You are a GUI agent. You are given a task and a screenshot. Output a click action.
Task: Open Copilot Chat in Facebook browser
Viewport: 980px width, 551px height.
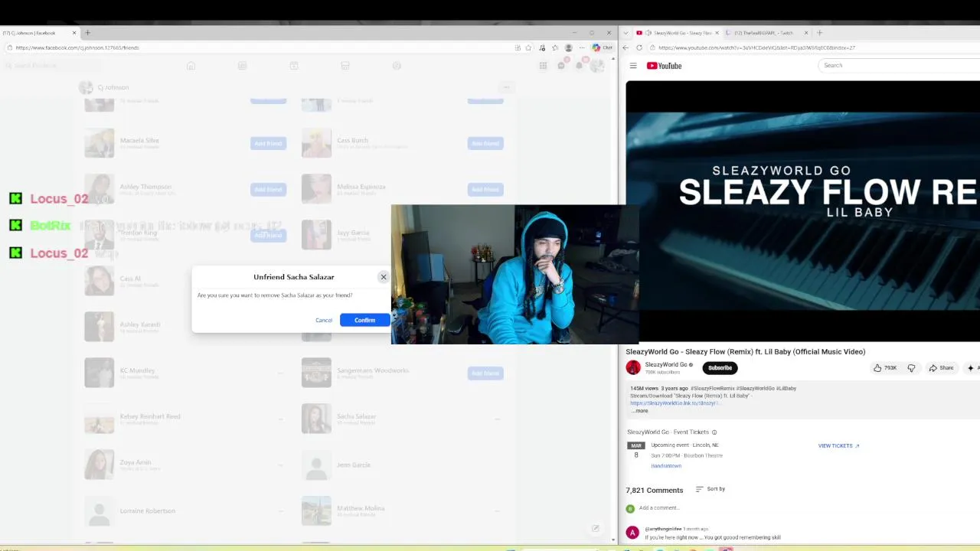point(603,47)
